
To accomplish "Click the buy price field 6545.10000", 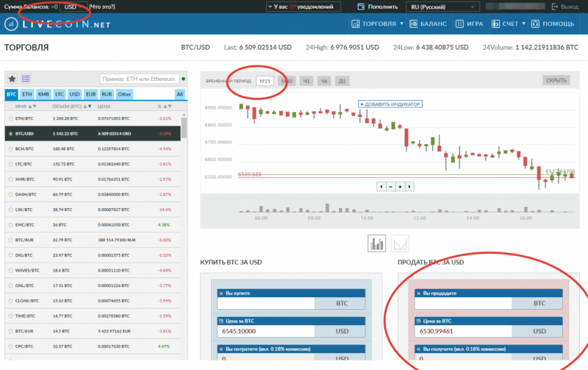I will [266, 331].
